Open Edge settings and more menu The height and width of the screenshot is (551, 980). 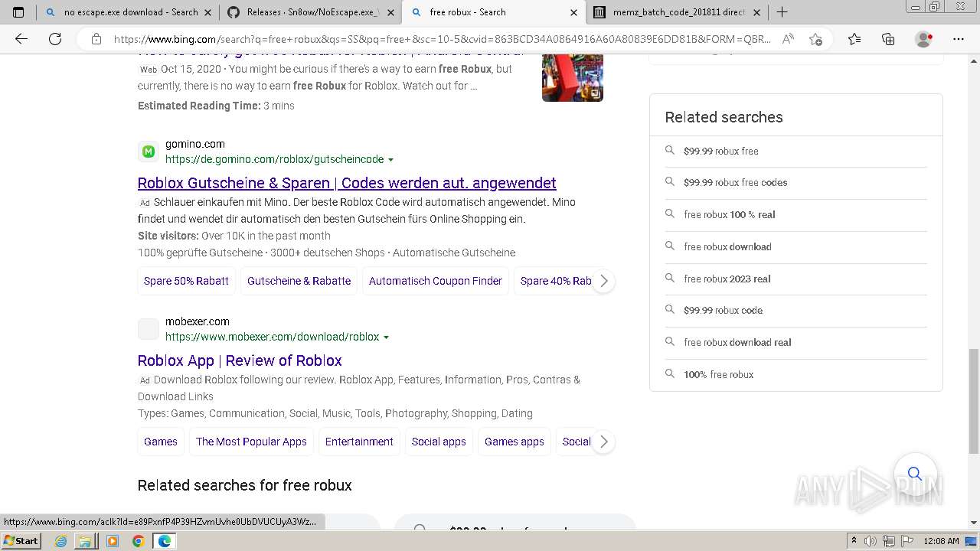coord(958,39)
